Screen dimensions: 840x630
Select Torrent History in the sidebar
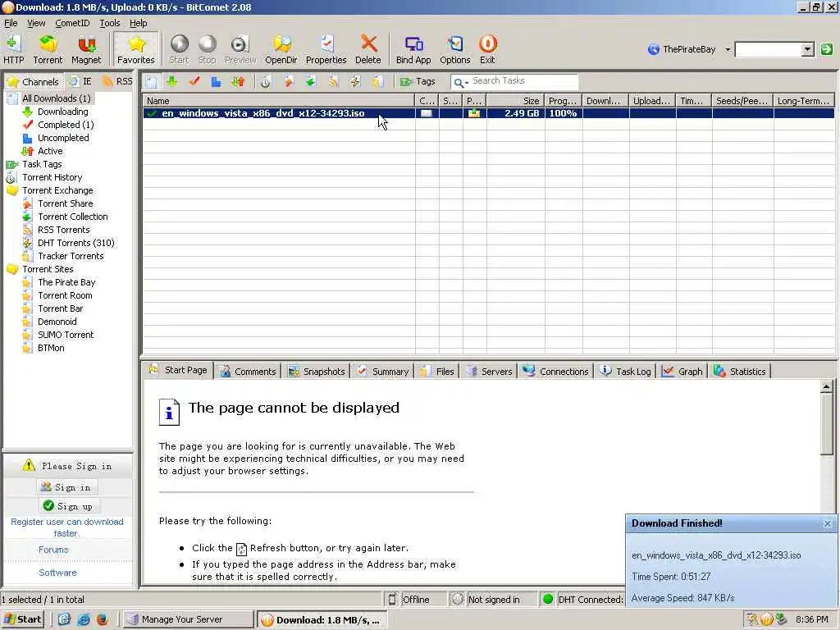click(x=52, y=177)
